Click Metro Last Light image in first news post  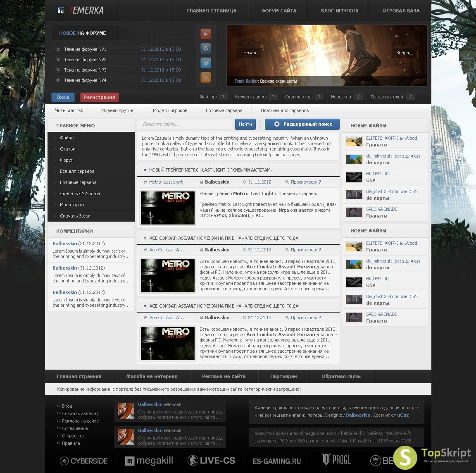pyautogui.click(x=168, y=208)
